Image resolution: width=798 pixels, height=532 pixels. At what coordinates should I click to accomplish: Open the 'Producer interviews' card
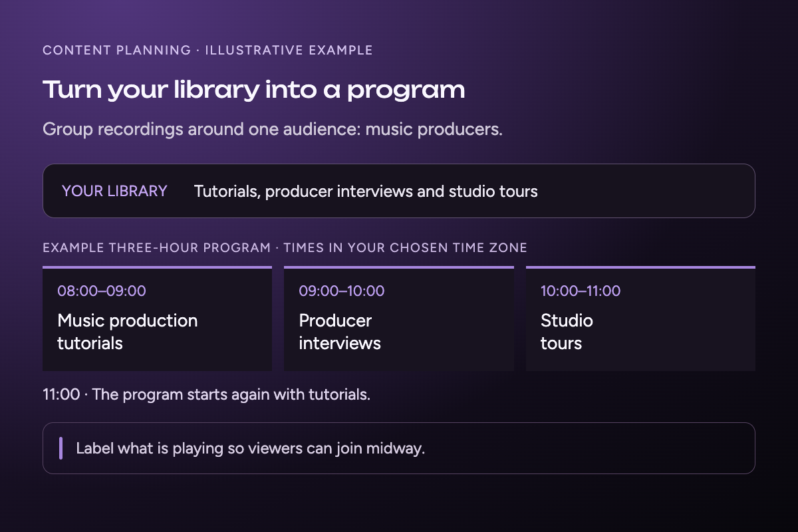[x=399, y=319]
